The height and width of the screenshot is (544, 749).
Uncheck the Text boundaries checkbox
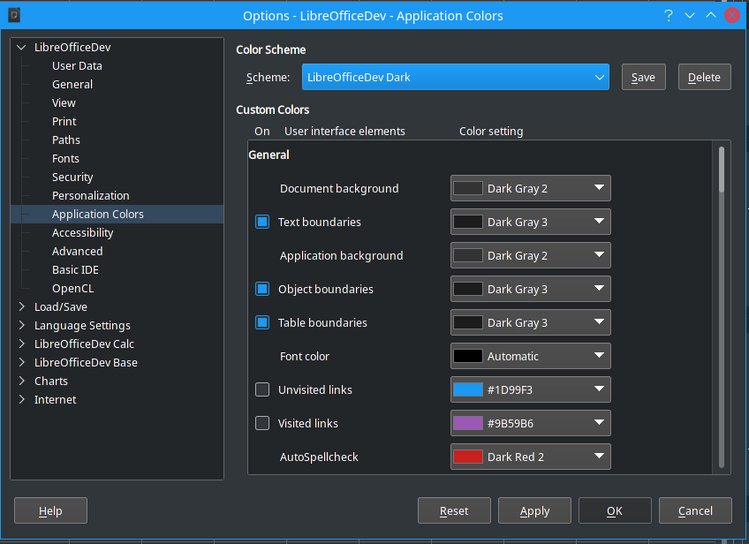tap(262, 222)
